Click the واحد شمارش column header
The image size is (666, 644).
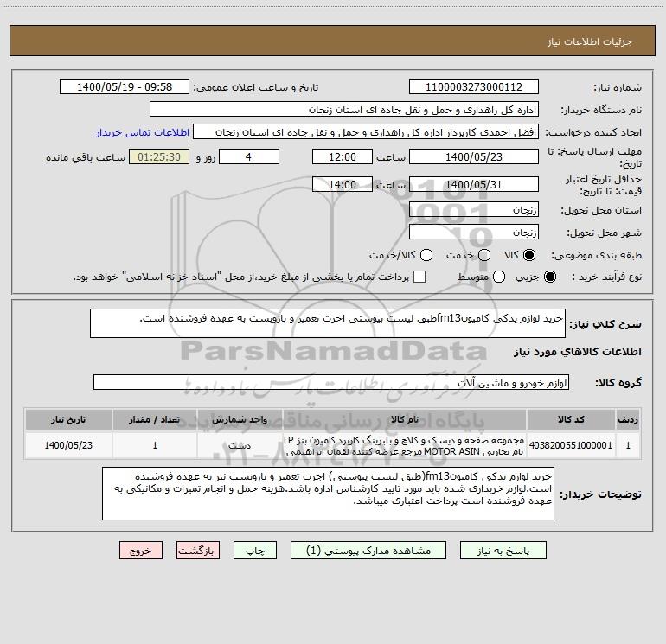point(240,419)
